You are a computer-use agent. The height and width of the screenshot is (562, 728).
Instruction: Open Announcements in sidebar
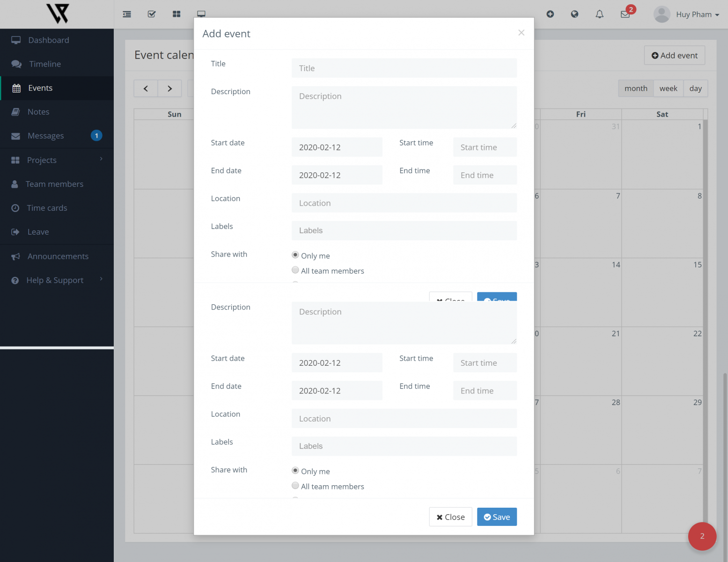pos(57,256)
